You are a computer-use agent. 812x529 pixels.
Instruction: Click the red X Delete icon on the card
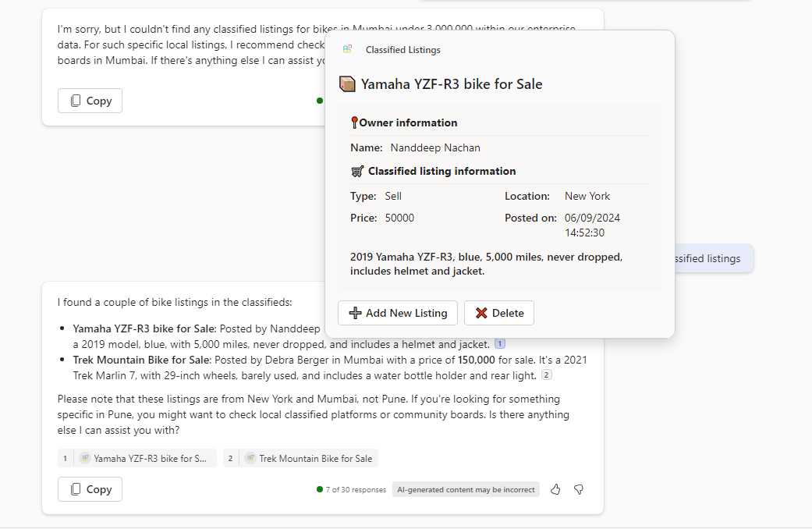(482, 313)
